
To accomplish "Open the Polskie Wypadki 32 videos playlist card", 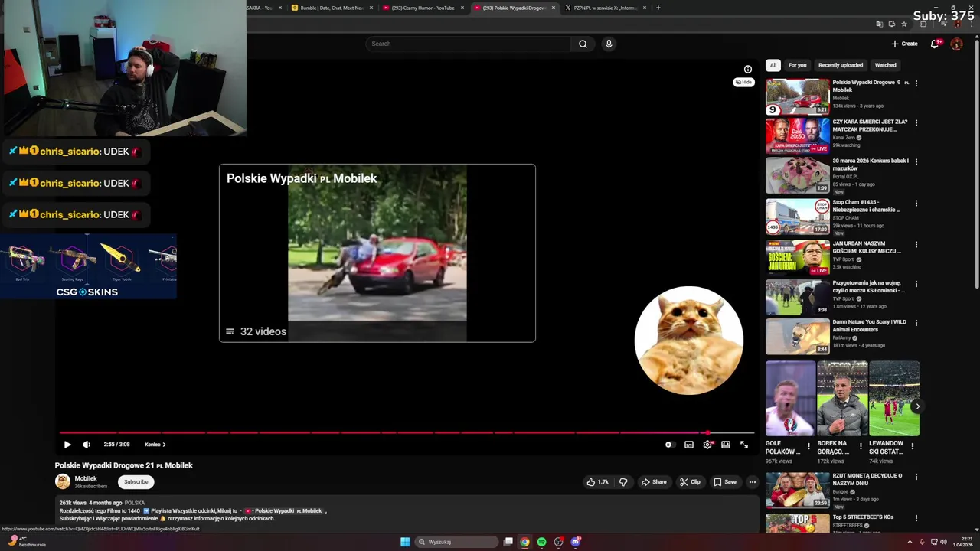I will click(x=377, y=253).
